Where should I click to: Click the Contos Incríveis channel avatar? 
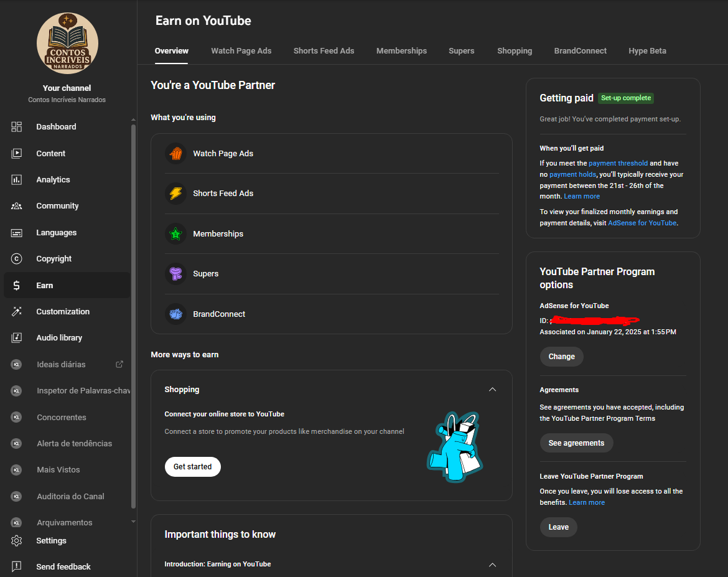[67, 43]
